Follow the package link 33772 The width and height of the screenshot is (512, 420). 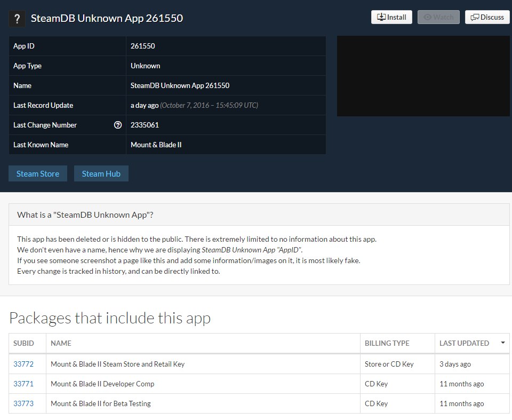(x=23, y=363)
